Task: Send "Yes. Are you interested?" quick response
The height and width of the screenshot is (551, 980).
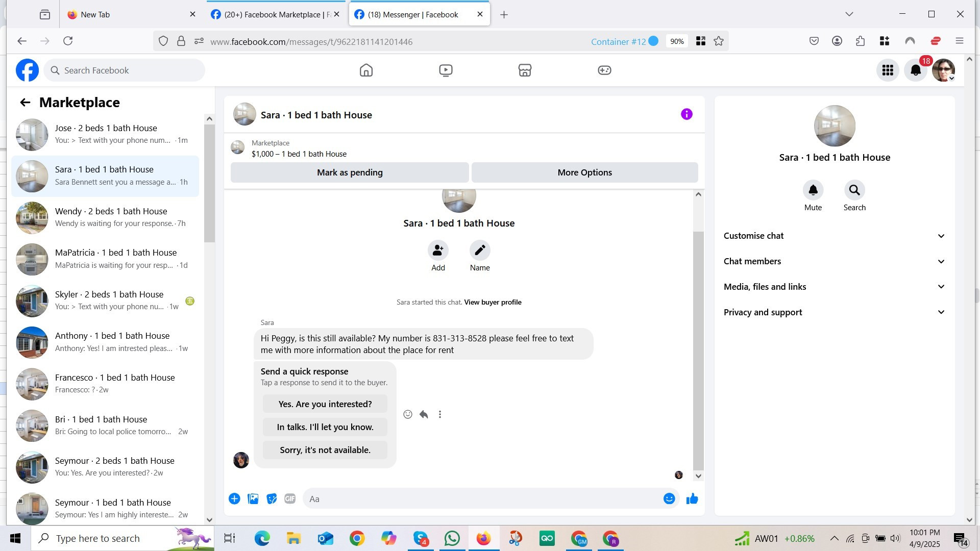Action: [x=325, y=404]
